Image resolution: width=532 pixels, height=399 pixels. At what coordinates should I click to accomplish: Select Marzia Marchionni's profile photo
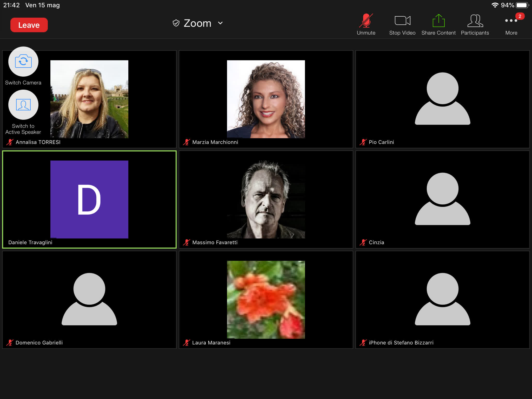coord(266,99)
